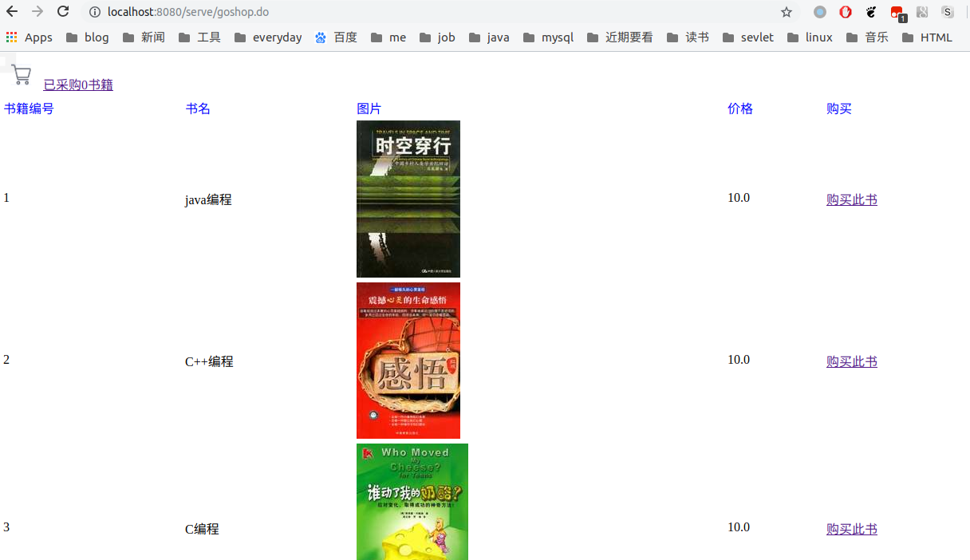Select the 时空穿行 book cover image
The height and width of the screenshot is (560, 970).
click(x=408, y=199)
